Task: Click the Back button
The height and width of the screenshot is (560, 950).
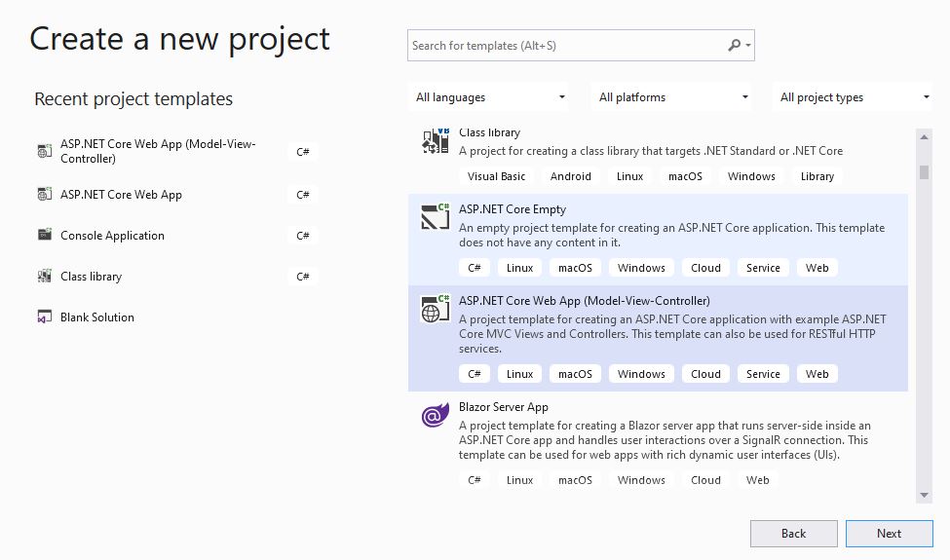Action: (x=794, y=534)
